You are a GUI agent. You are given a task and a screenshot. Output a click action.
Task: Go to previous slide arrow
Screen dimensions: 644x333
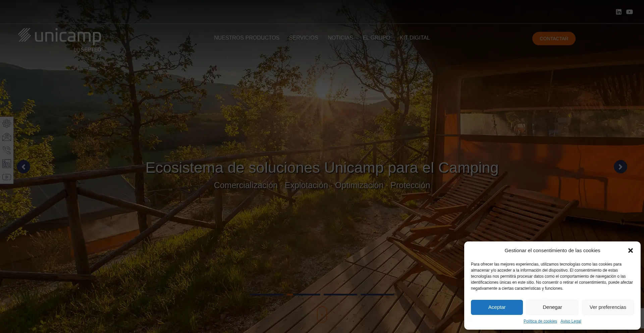click(23, 167)
